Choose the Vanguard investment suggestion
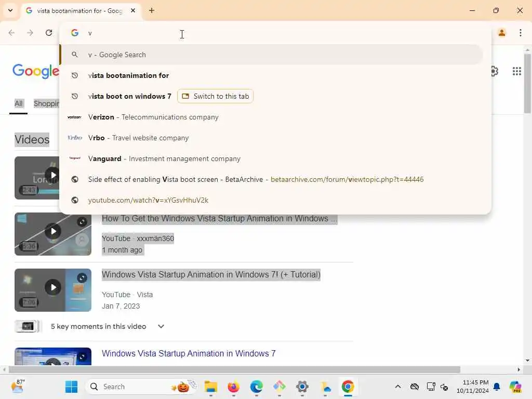 271,158
